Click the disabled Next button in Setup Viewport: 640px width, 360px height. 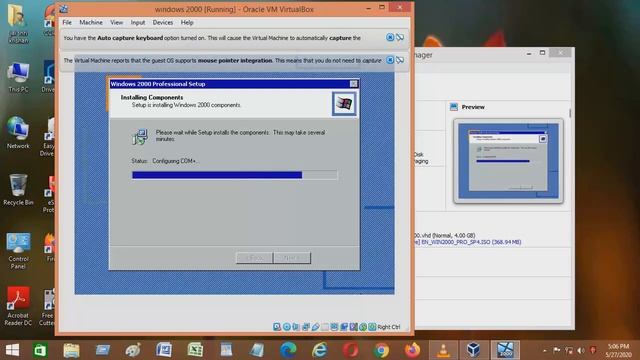pyautogui.click(x=292, y=258)
